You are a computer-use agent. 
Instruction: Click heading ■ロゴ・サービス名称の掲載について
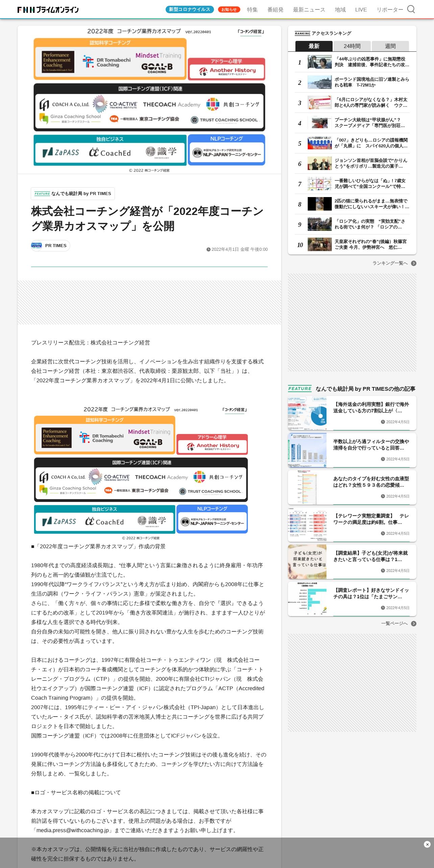tap(76, 793)
